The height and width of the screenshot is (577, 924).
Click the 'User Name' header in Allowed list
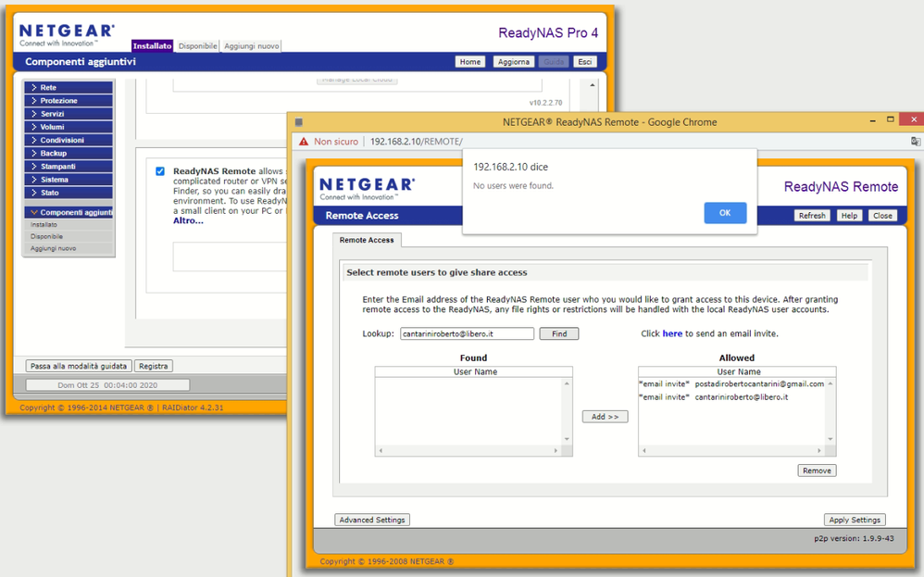point(739,372)
